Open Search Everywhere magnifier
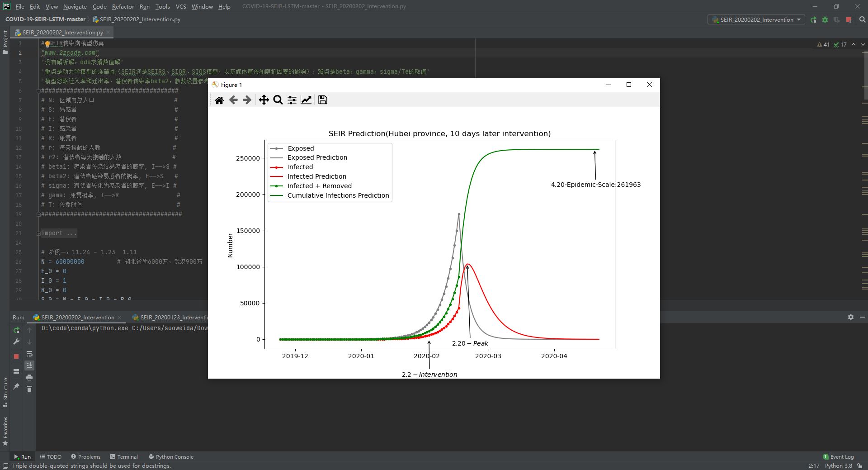This screenshot has height=470, width=868. (862, 20)
